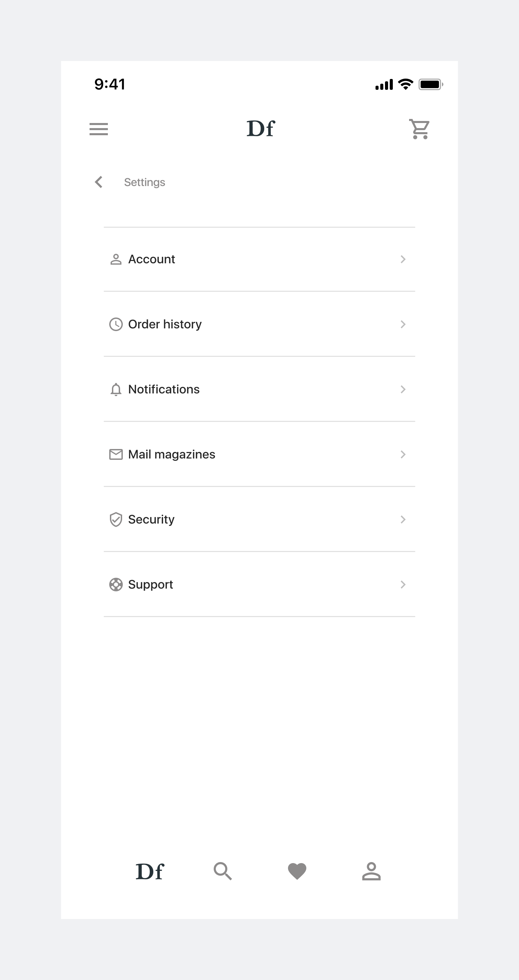Open the Support page

click(x=259, y=584)
